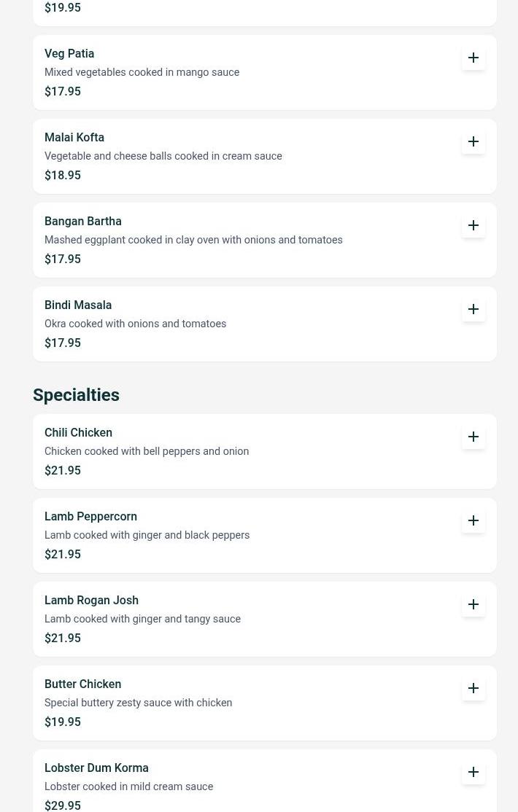Add Veg Patia to order

coord(473,58)
